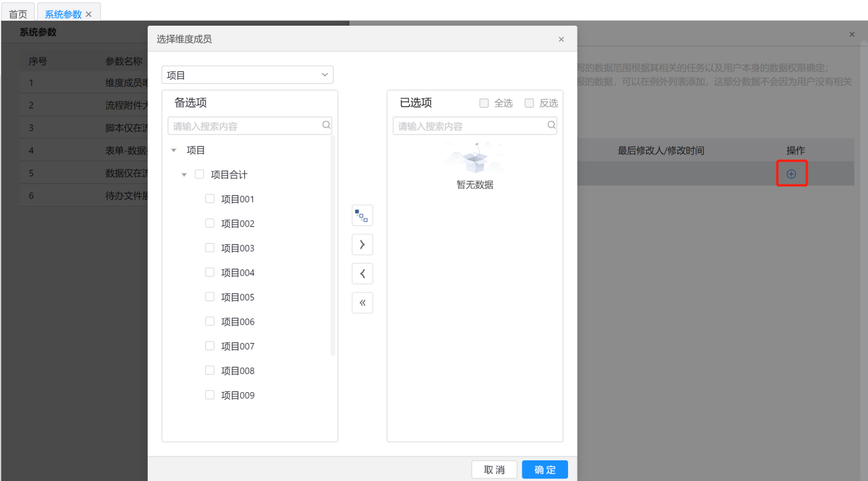The height and width of the screenshot is (481, 868).
Task: Select the 系统参数 tab
Action: 63,14
